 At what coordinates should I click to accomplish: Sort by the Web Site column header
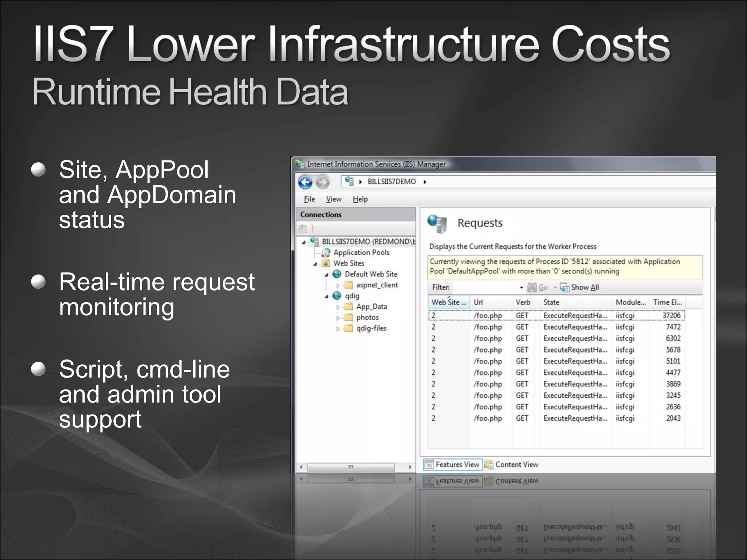coord(449,302)
